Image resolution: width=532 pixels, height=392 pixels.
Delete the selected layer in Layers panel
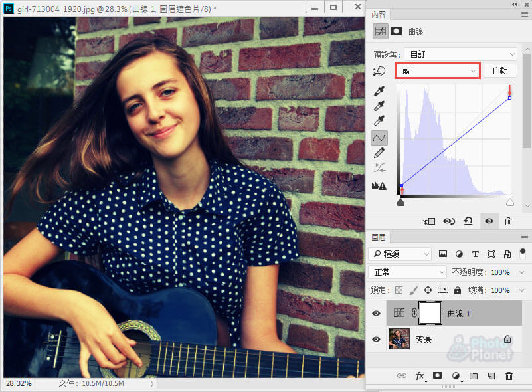coord(509,375)
